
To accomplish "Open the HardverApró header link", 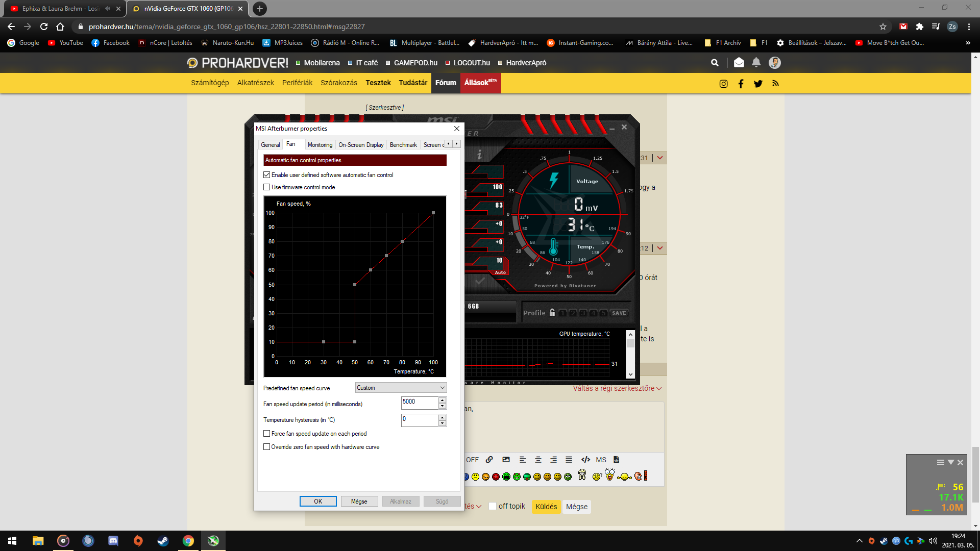I will click(526, 63).
